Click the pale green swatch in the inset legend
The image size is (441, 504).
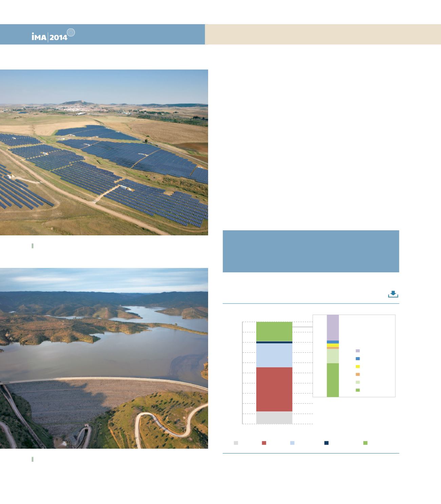358,382
